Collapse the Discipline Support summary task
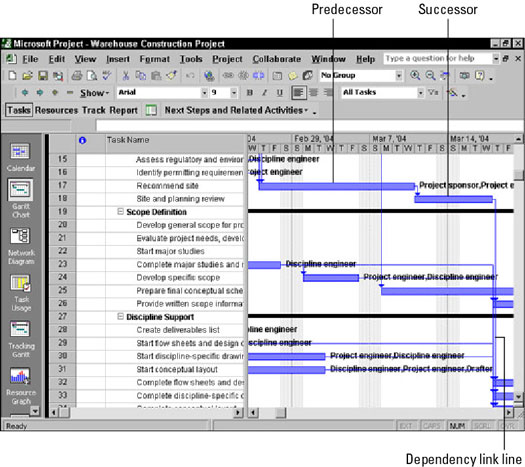Screen dimensions: 525x467 (120, 316)
